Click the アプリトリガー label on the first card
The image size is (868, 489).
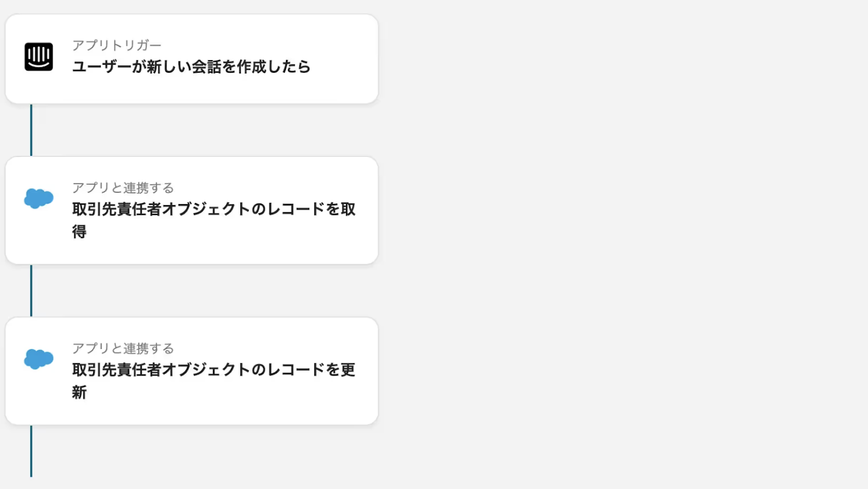pyautogui.click(x=117, y=45)
